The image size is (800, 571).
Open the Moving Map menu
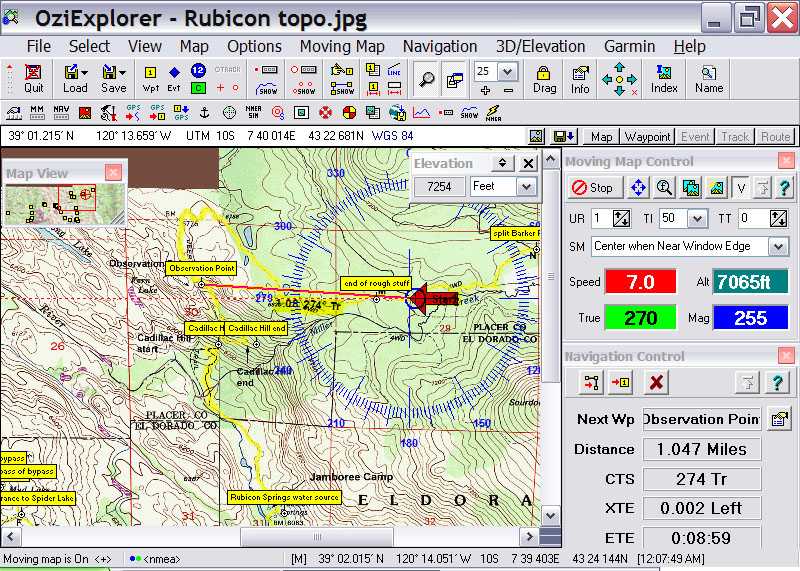(x=342, y=46)
